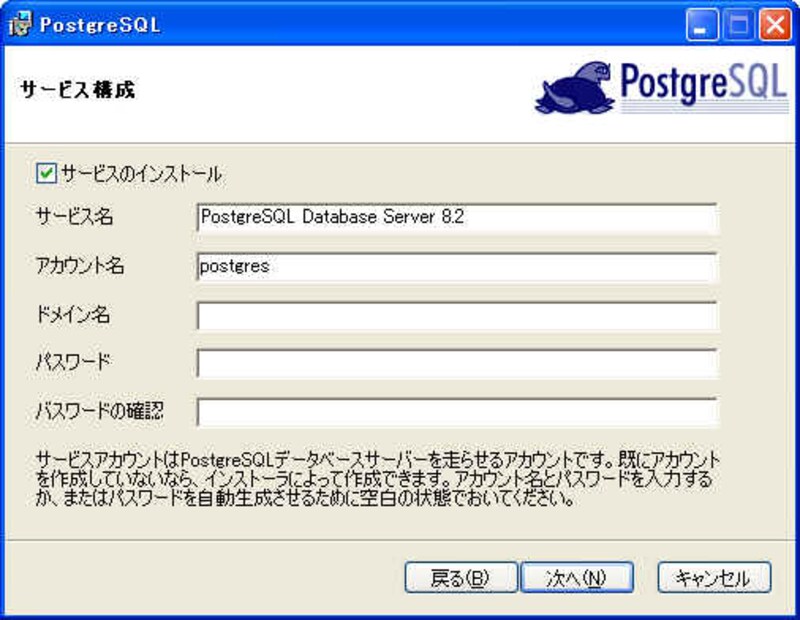The width and height of the screenshot is (800, 620).
Task: Select the ドメイン名 text box
Action: [457, 315]
